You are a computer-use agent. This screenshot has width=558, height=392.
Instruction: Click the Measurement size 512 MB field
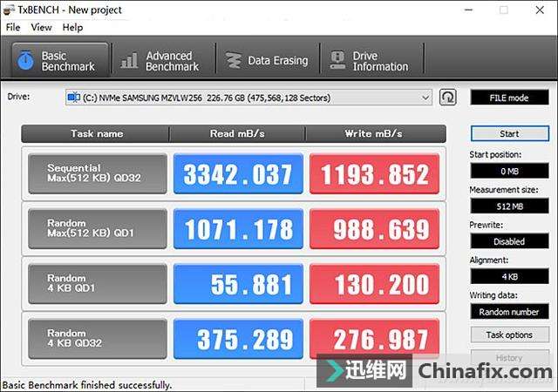click(509, 206)
